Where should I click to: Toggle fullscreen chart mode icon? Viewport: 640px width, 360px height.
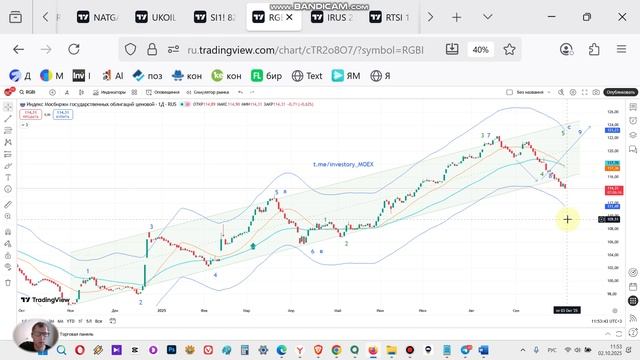[584, 92]
